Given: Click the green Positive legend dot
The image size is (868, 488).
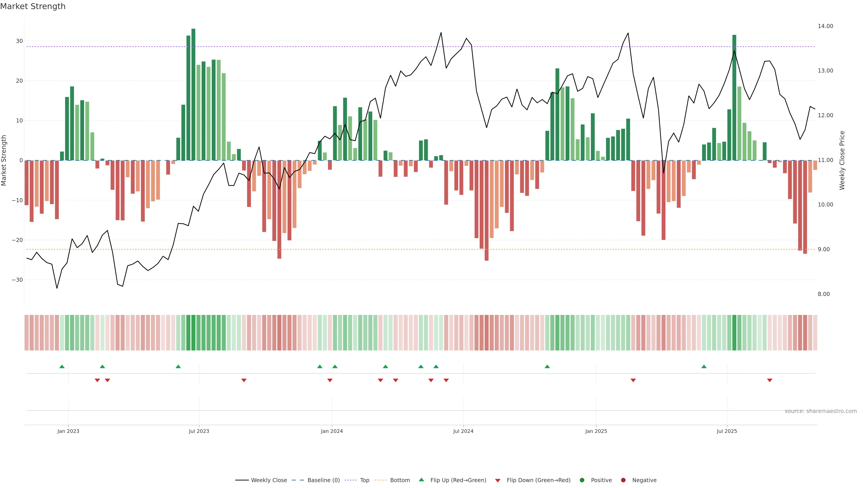Looking at the screenshot, I should click(x=582, y=480).
